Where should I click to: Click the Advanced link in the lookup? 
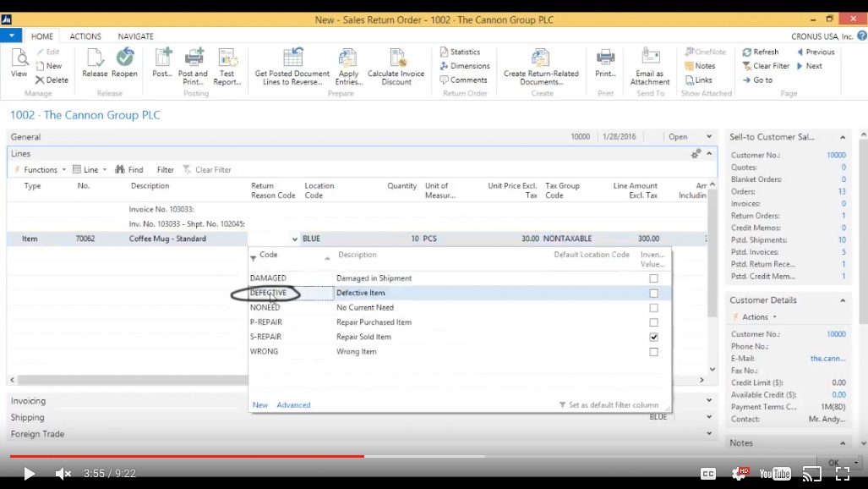tap(293, 405)
